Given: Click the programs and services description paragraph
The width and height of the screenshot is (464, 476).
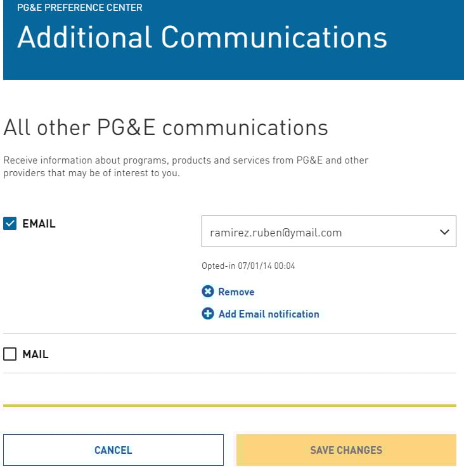Looking at the screenshot, I should pos(186,167).
